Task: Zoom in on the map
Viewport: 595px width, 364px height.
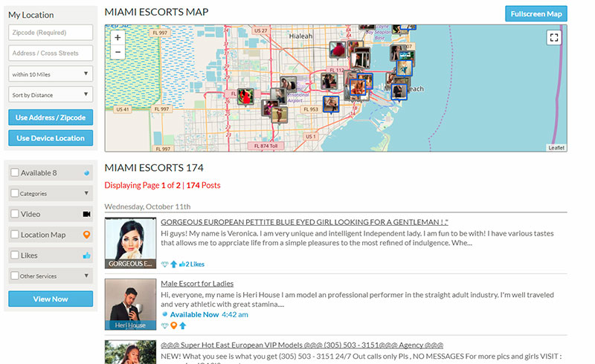Action: coord(118,38)
